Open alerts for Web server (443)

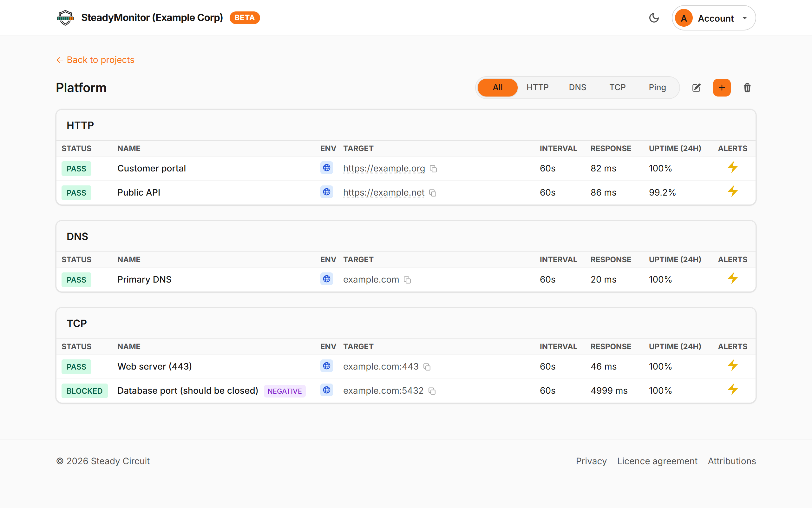pyautogui.click(x=732, y=365)
